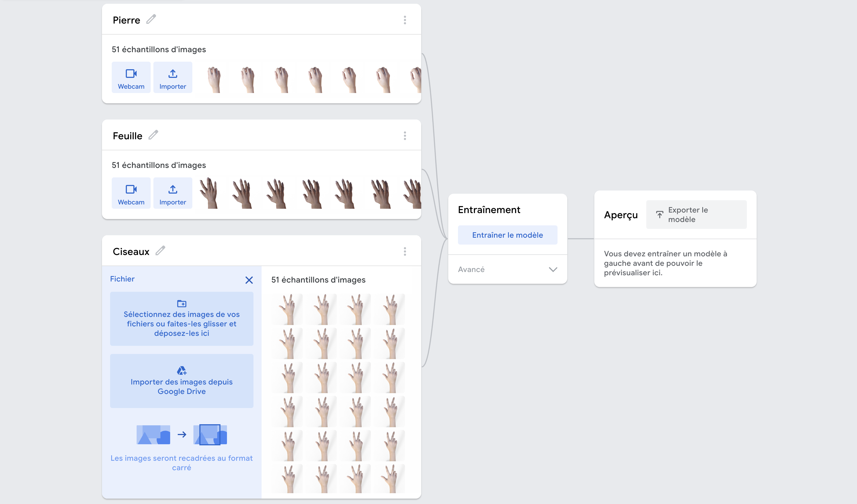Click the chevron arrow beside Avancé
This screenshot has width=857, height=504.
553,270
